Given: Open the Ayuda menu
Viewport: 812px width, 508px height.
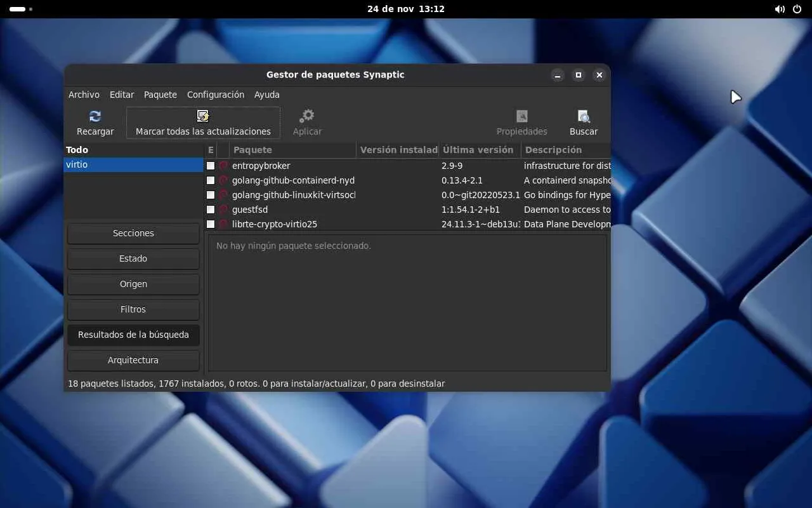Looking at the screenshot, I should [267, 95].
